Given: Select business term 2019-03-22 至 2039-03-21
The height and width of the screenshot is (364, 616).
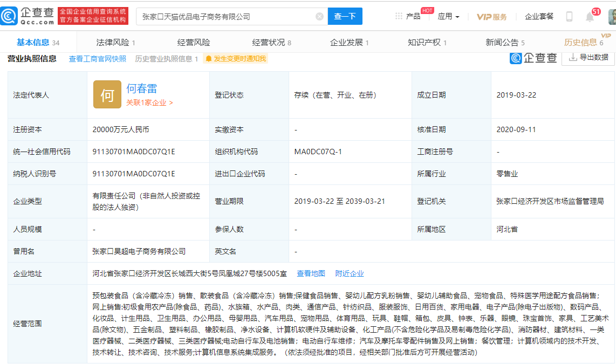Looking at the screenshot, I should [x=339, y=201].
